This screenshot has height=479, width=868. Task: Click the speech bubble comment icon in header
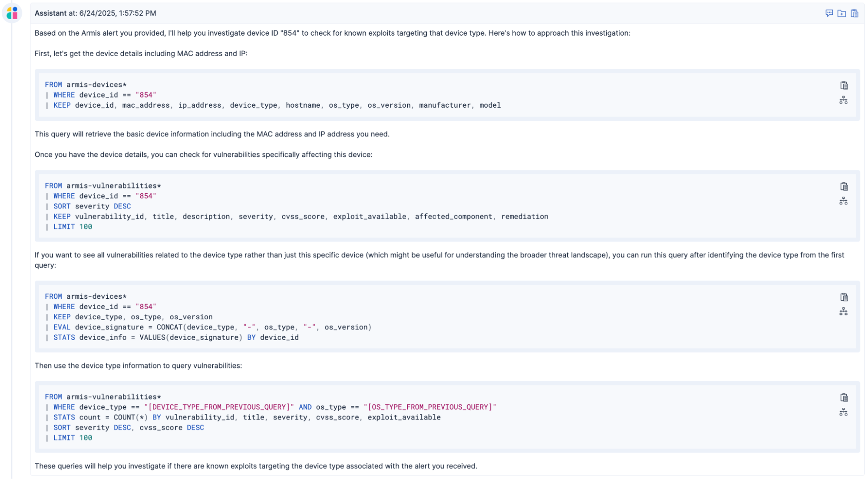pyautogui.click(x=829, y=13)
